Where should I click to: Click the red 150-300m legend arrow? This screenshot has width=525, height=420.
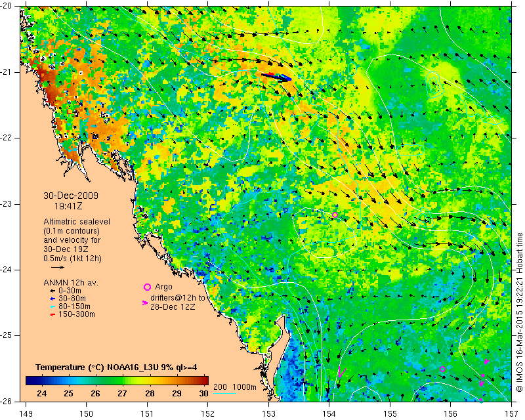[x=52, y=315]
